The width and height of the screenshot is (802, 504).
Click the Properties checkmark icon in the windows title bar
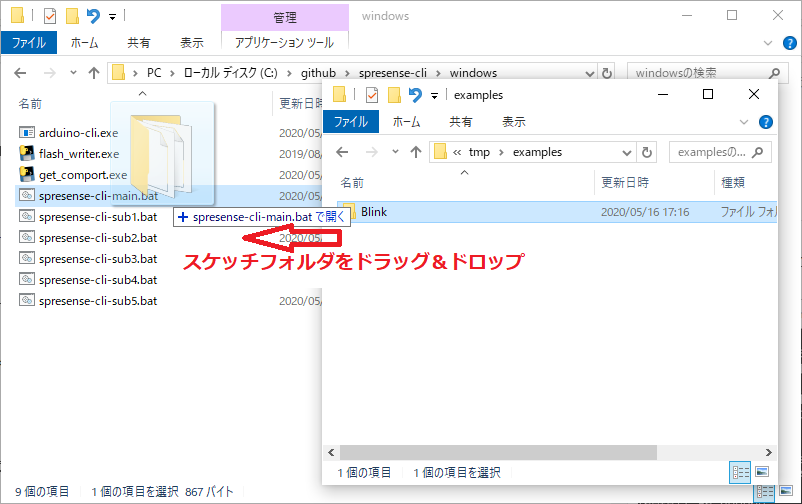point(50,16)
